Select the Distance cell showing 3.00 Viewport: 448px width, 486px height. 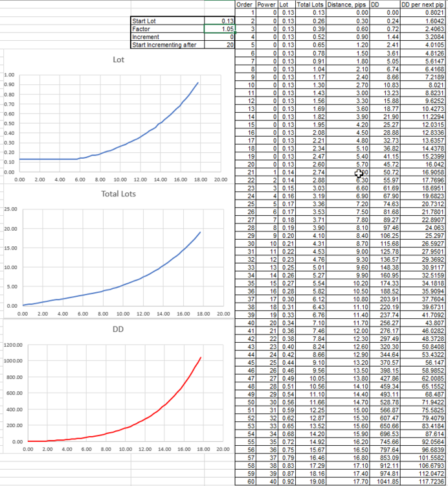(348, 93)
